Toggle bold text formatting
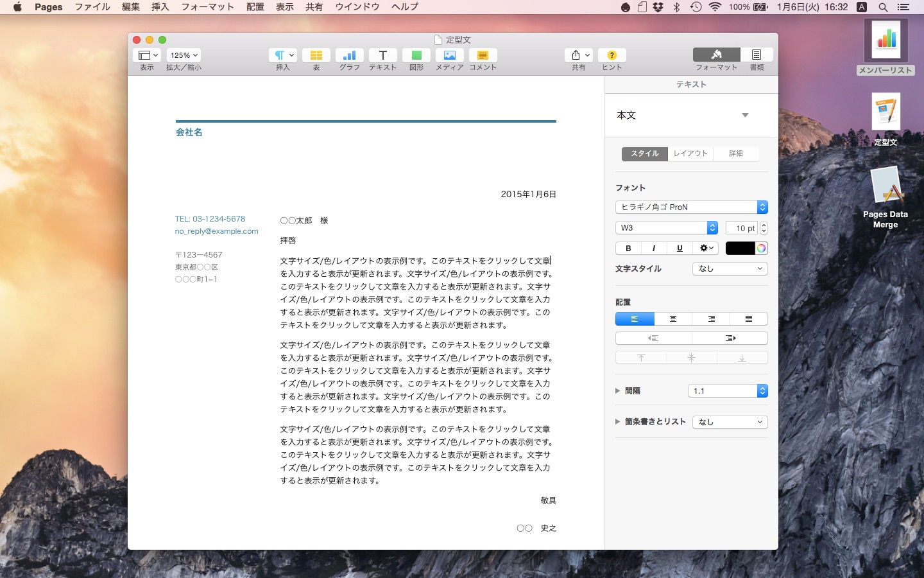The width and height of the screenshot is (924, 578). click(628, 248)
